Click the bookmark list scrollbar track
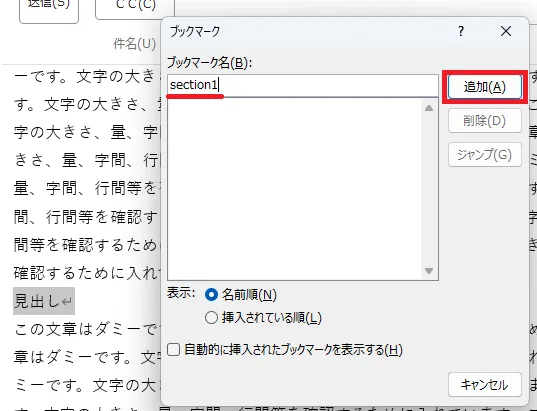 click(429, 189)
